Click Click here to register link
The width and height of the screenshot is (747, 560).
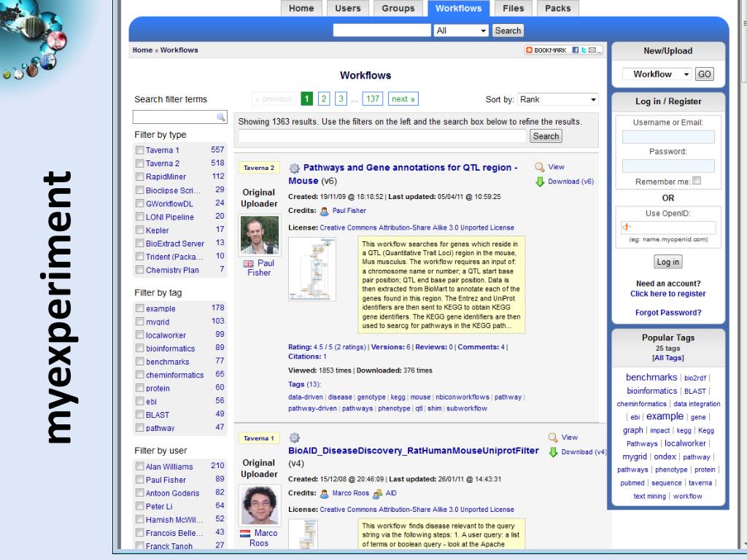tap(668, 294)
